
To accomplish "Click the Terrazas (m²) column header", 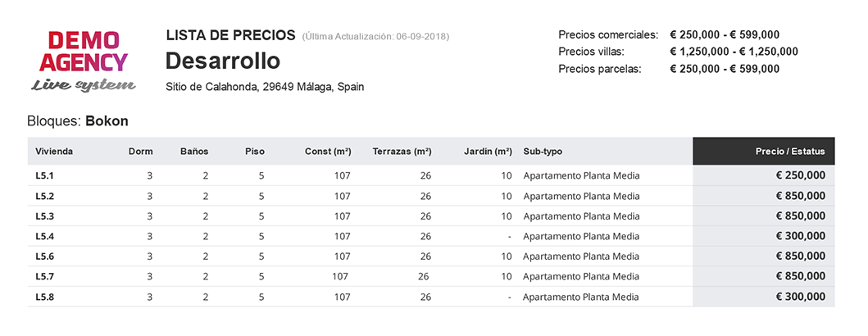I will (402, 151).
